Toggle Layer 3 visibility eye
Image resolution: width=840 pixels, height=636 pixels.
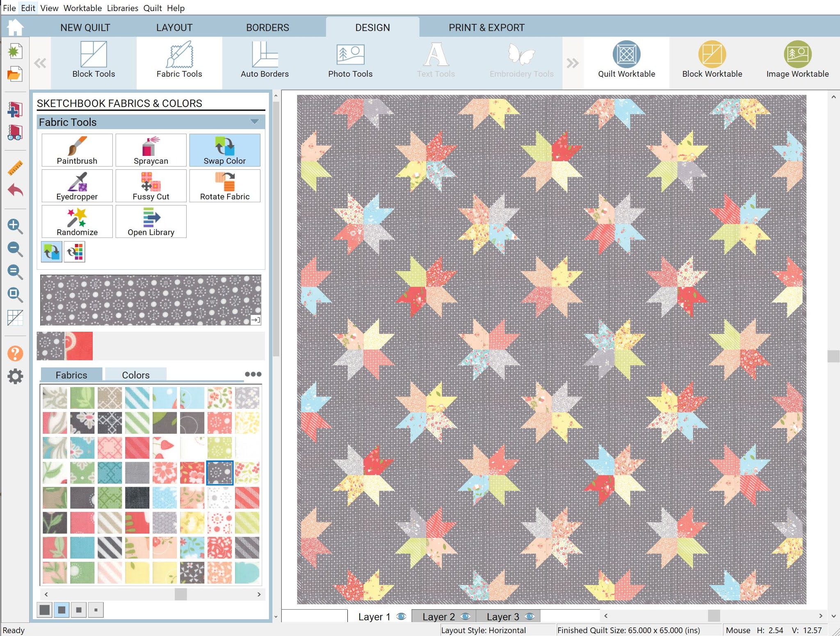pos(530,616)
